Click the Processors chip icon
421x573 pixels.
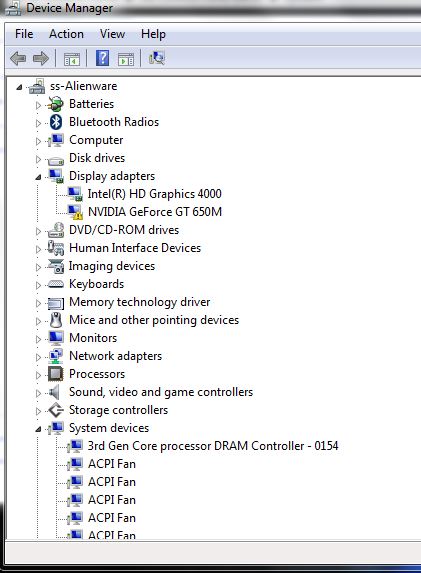[x=56, y=374]
